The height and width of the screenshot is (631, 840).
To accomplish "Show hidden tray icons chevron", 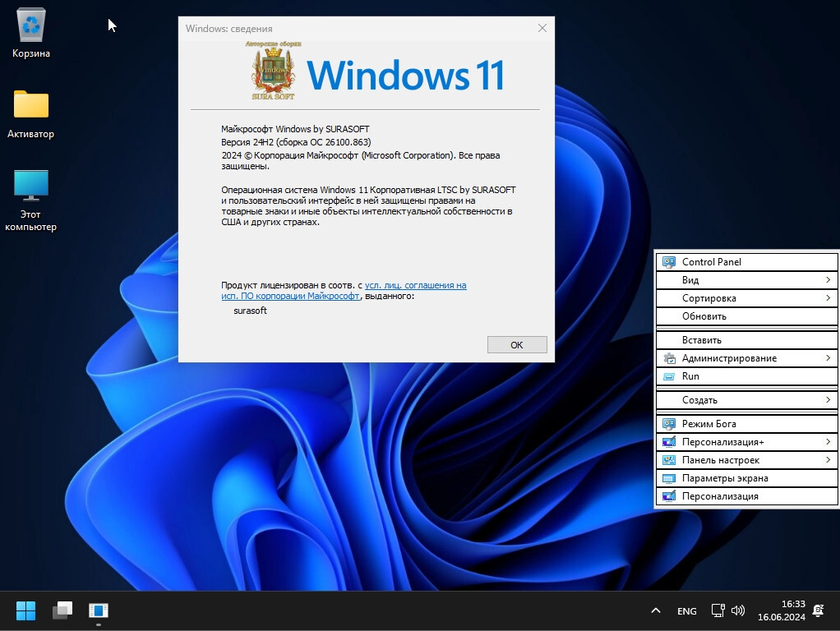I will [655, 610].
